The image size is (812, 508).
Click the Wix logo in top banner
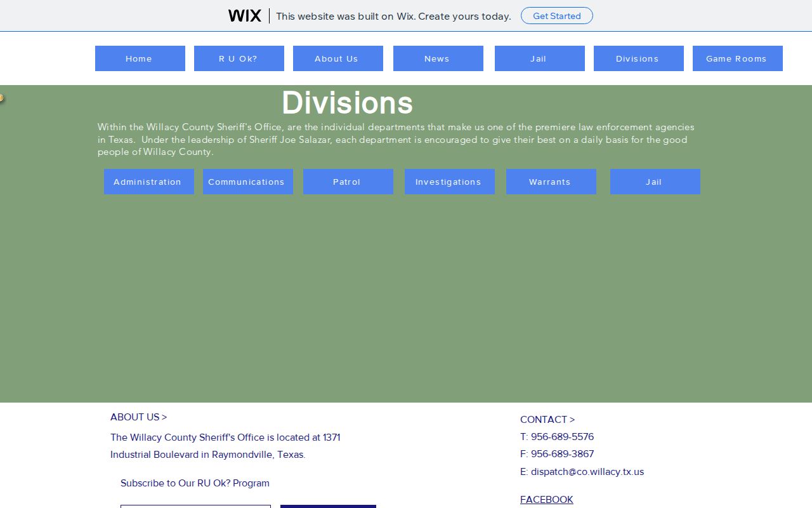245,16
